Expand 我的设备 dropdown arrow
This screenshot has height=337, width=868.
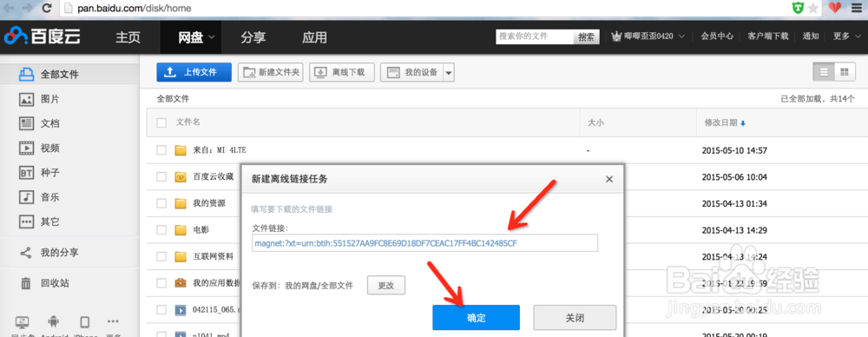[x=449, y=73]
